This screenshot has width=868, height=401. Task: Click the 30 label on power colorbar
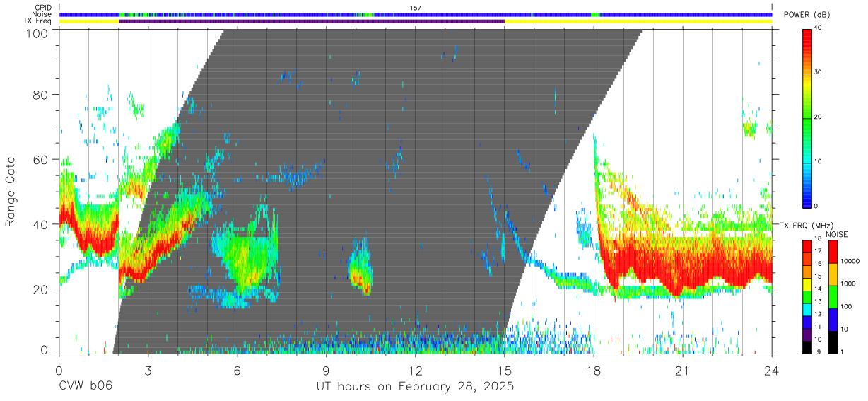[x=818, y=73]
